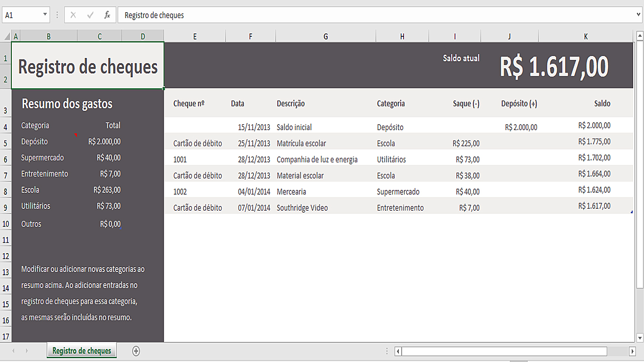644x362 pixels.
Task: Click the Registro de cheques title cell
Action: pyautogui.click(x=88, y=66)
